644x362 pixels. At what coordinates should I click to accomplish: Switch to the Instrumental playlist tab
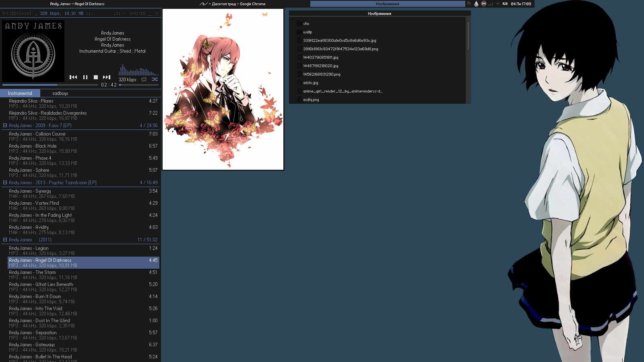click(20, 93)
